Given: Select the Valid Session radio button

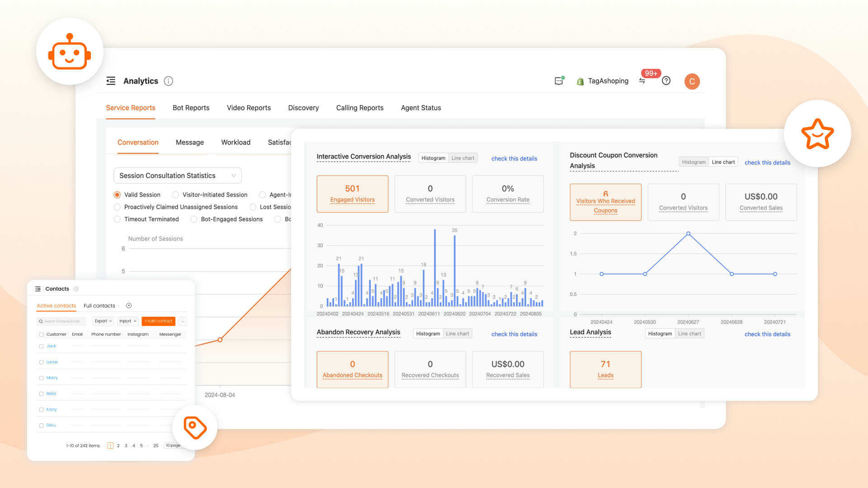Looking at the screenshot, I should (x=118, y=195).
